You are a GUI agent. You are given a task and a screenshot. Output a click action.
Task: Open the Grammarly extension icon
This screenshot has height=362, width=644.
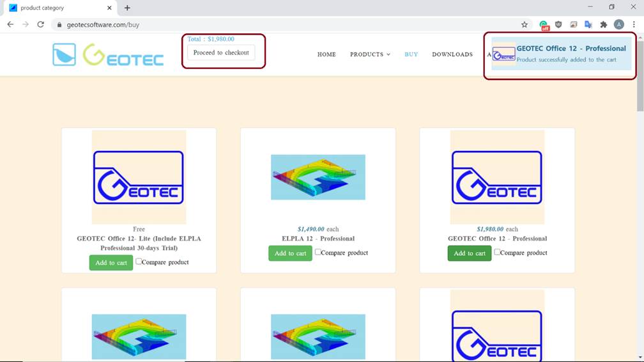click(x=544, y=25)
